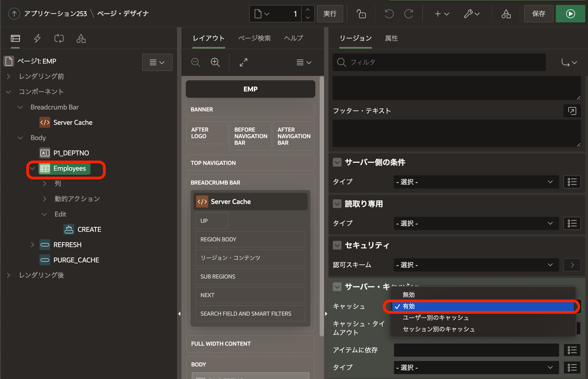Open Shared Components icon in left panel
This screenshot has height=379, width=588.
pyautogui.click(x=81, y=38)
